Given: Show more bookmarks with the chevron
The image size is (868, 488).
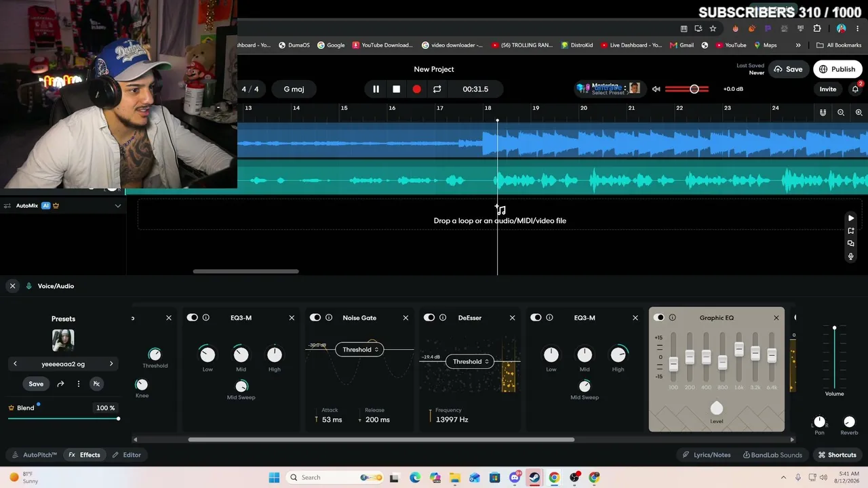Looking at the screenshot, I should tap(798, 45).
